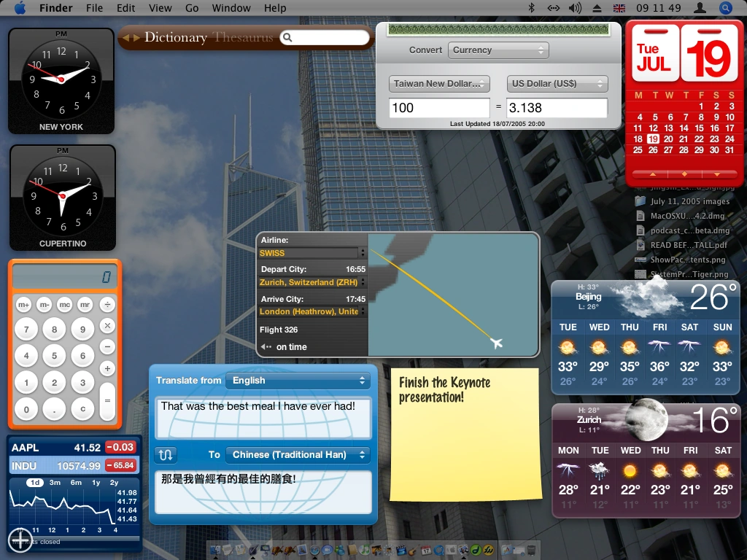Screen dimensions: 747x560
Task: Open the Go menu
Action: pos(192,8)
